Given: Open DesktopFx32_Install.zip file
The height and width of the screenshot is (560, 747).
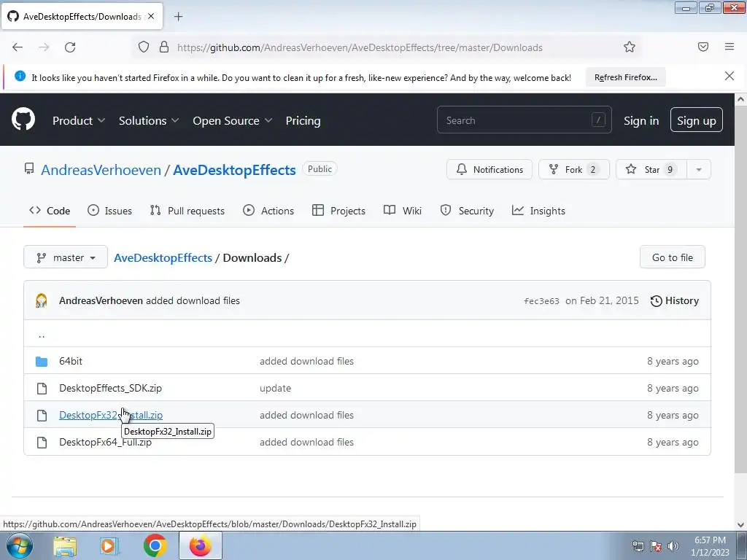Looking at the screenshot, I should [x=111, y=415].
